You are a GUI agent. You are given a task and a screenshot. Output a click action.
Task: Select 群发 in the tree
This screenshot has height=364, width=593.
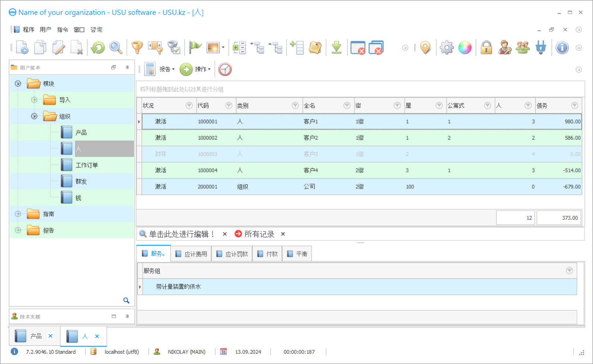81,182
